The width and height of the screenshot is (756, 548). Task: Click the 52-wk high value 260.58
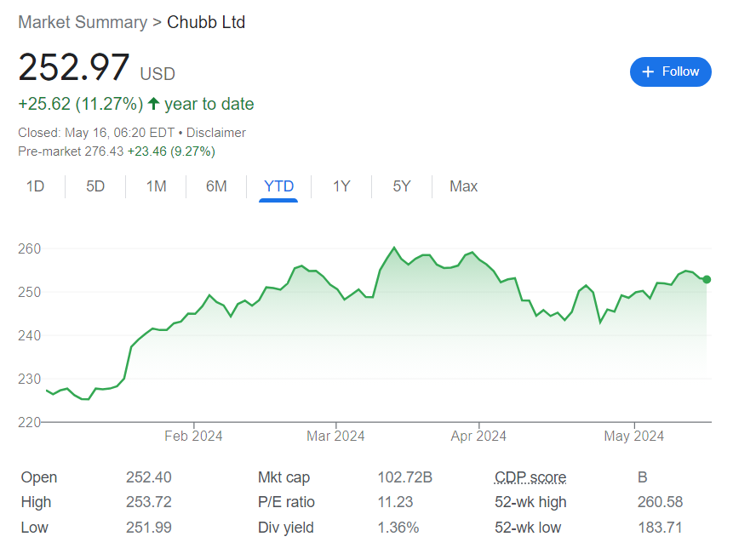click(660, 502)
